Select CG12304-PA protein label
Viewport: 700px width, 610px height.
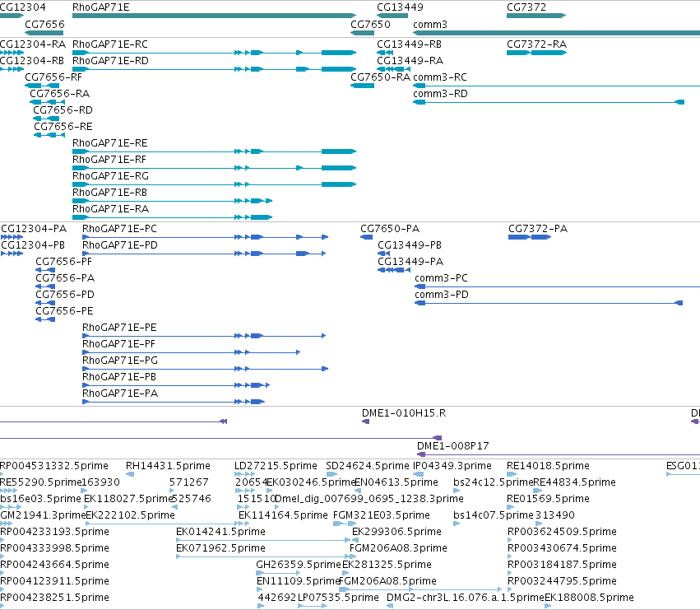[x=34, y=229]
